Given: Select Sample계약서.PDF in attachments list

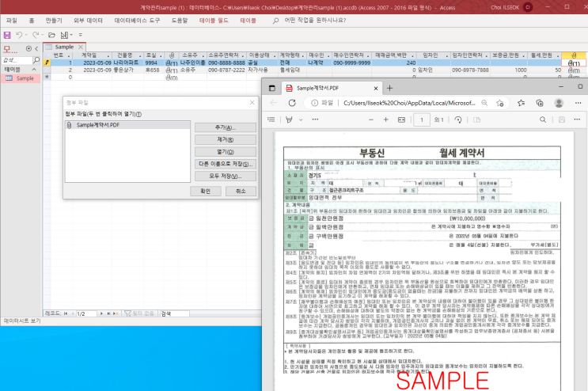Looking at the screenshot, I should click(x=127, y=125).
